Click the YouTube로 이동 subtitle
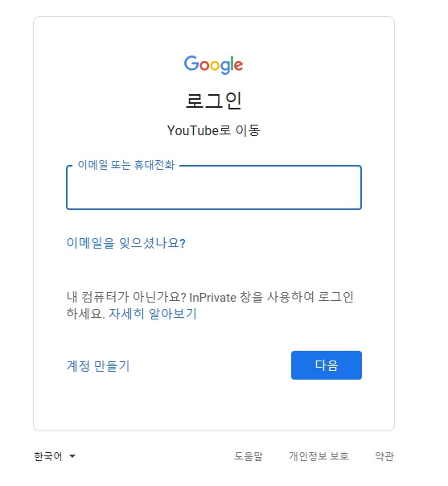This screenshot has height=486, width=448. pyautogui.click(x=213, y=130)
